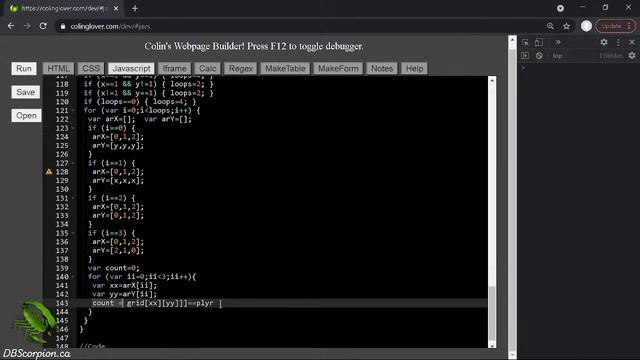Click the console input prompt line

click(x=579, y=67)
